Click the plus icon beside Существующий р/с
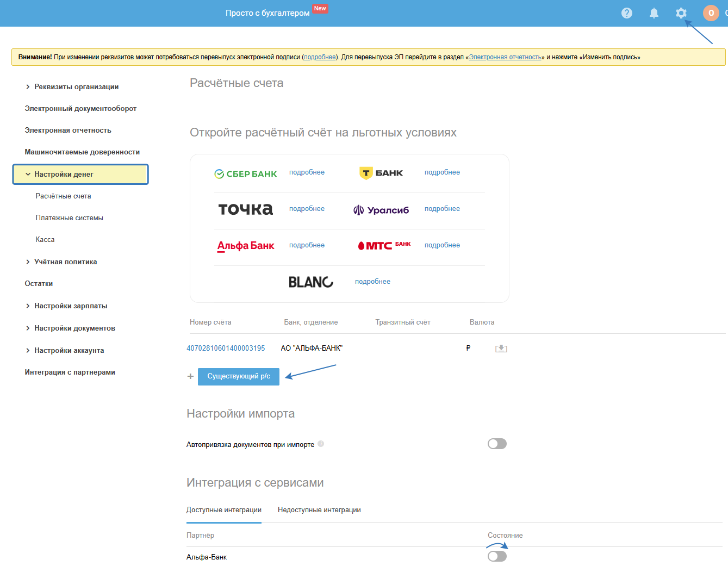 click(x=190, y=376)
